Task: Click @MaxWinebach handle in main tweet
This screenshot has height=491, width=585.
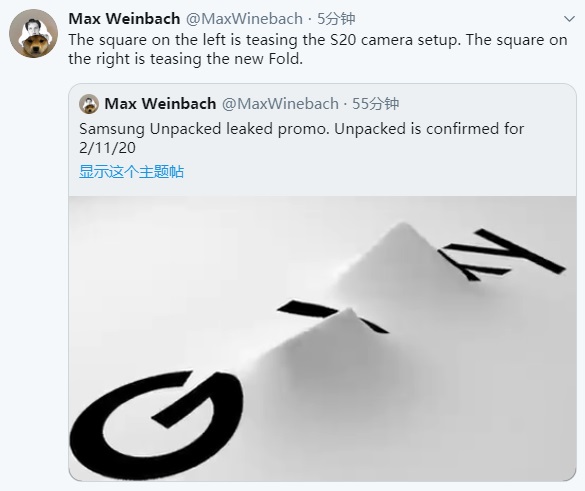Action: click(x=244, y=19)
